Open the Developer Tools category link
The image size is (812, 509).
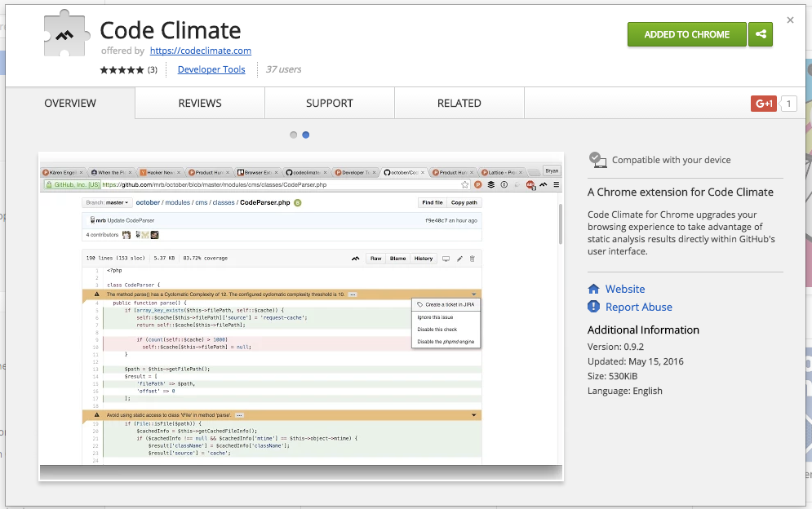tap(211, 69)
